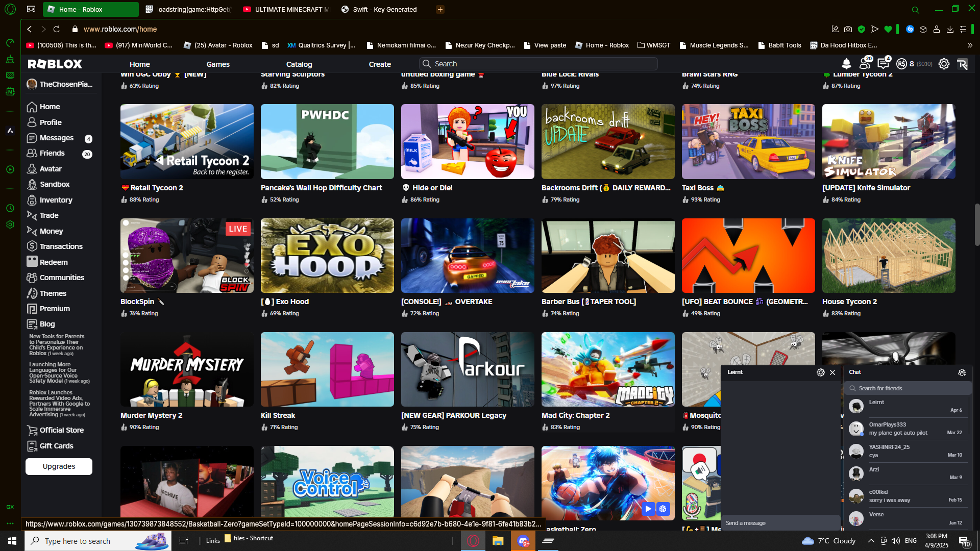
Task: Open Trade from the sidebar
Action: click(42, 215)
